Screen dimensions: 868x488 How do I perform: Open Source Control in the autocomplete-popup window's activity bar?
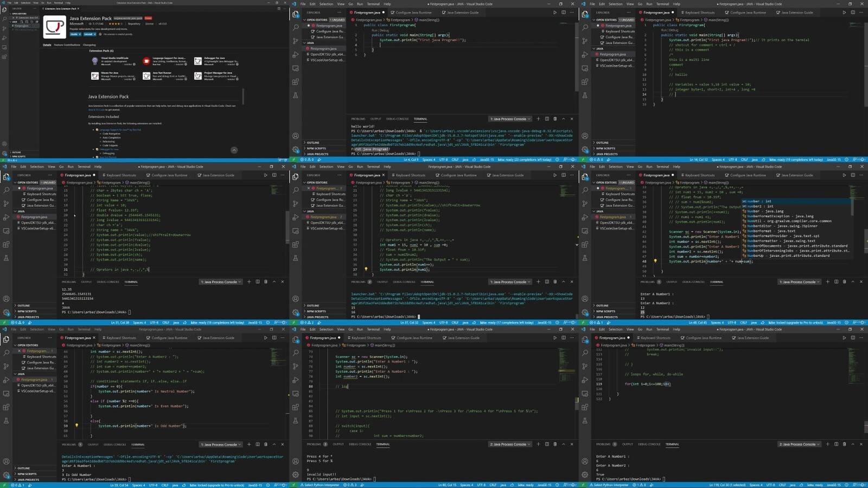585,204
